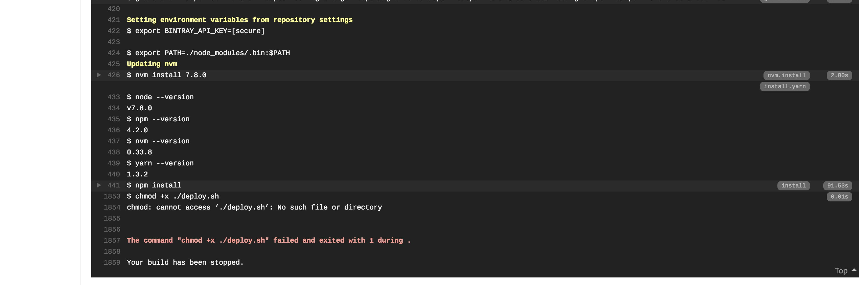Click the 91.53s duration badge
Viewport: 868px width, 285px height.
click(x=837, y=186)
